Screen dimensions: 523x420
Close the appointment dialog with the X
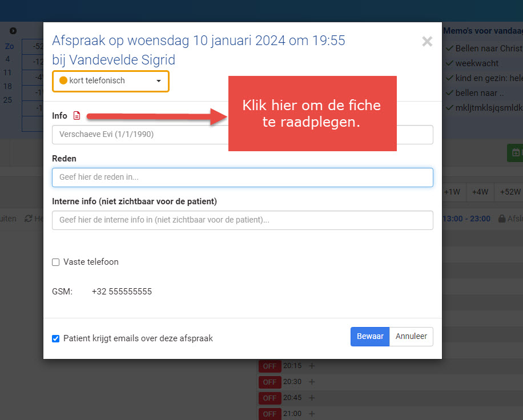(427, 41)
